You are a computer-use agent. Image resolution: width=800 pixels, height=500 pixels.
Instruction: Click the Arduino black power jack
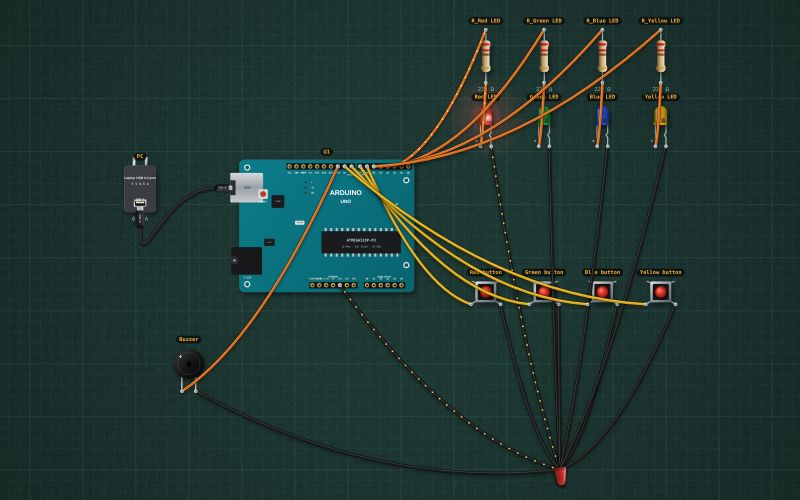click(x=246, y=261)
